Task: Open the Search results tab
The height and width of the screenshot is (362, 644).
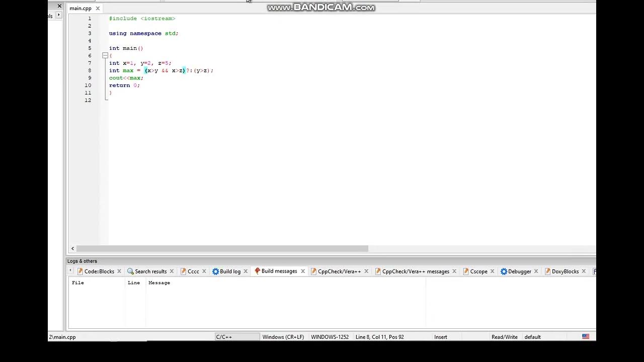Action: (150, 271)
